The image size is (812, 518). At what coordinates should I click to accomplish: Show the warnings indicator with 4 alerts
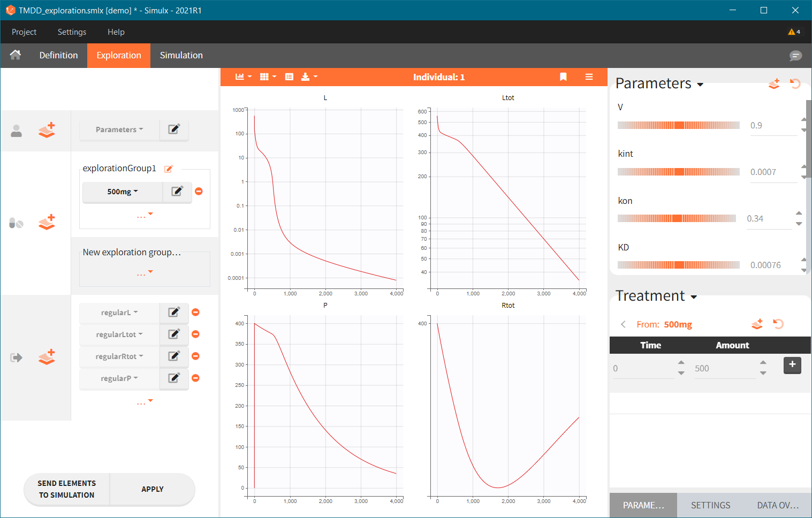coord(794,32)
